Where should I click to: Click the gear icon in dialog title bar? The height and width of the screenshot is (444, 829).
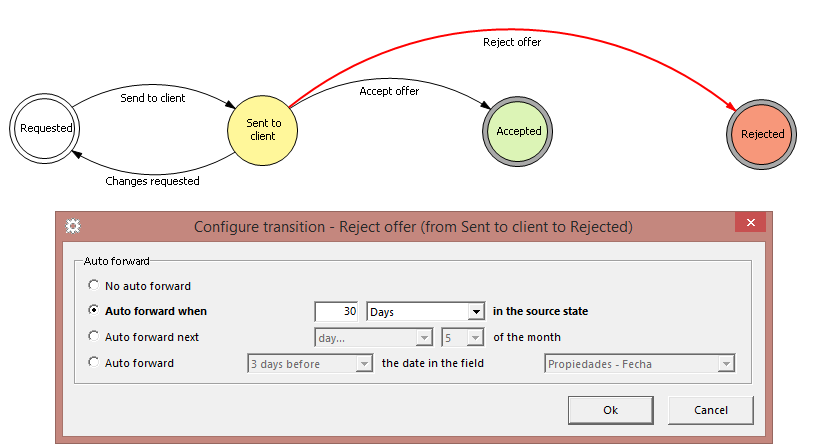click(73, 226)
